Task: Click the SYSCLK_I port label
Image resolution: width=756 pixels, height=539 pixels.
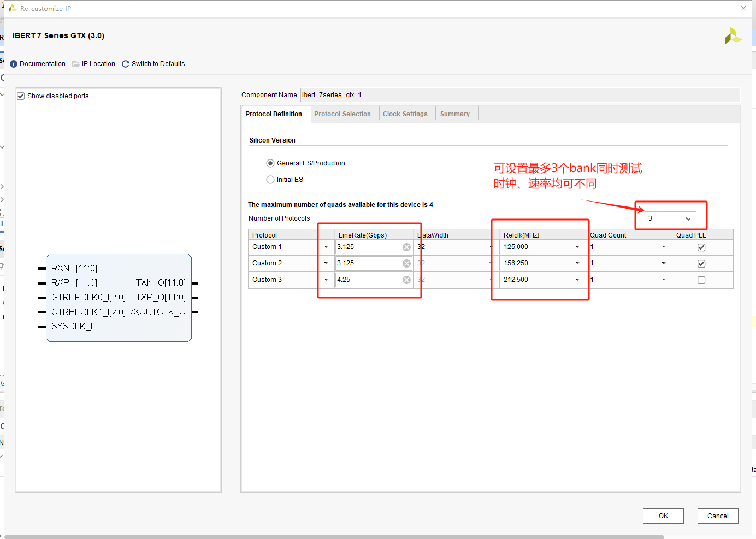Action: 72,327
